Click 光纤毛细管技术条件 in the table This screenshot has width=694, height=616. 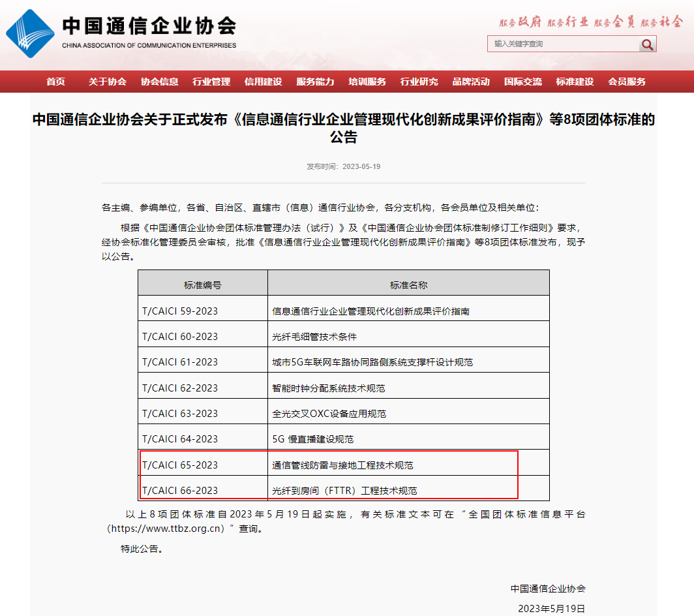[x=314, y=337]
